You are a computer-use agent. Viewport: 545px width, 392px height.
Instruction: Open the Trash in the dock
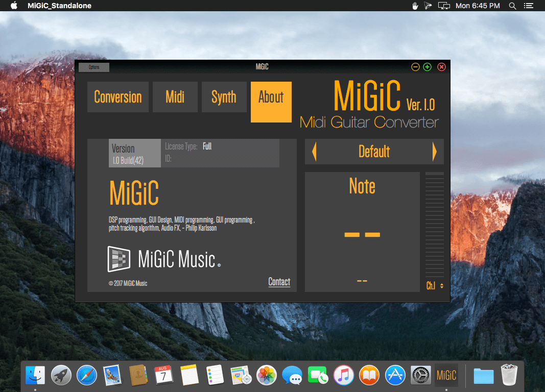509,375
